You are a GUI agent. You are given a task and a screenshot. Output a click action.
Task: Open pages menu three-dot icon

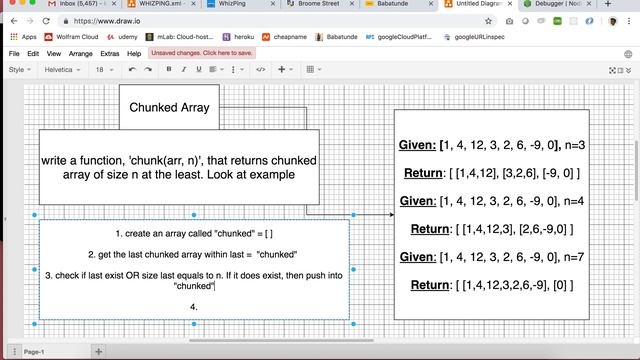tap(14, 351)
